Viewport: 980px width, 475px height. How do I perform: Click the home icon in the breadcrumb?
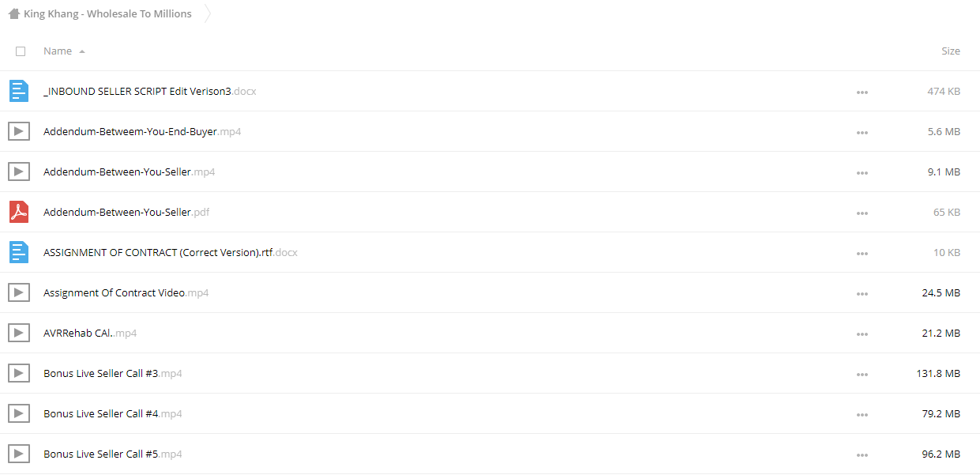click(x=13, y=13)
